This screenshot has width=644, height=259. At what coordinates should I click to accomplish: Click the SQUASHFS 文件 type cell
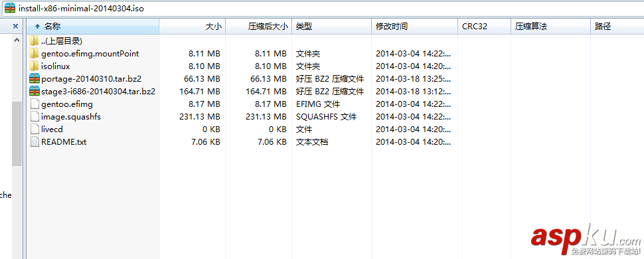pyautogui.click(x=327, y=117)
